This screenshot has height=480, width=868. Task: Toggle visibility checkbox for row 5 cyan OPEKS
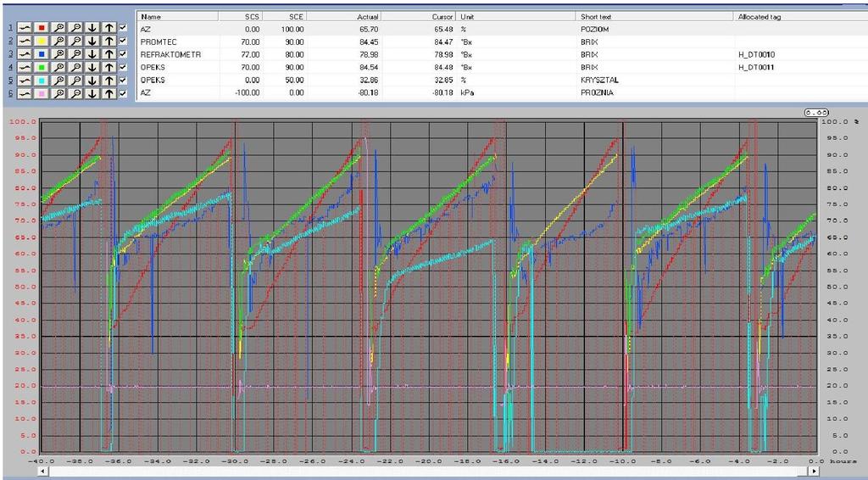click(x=123, y=80)
